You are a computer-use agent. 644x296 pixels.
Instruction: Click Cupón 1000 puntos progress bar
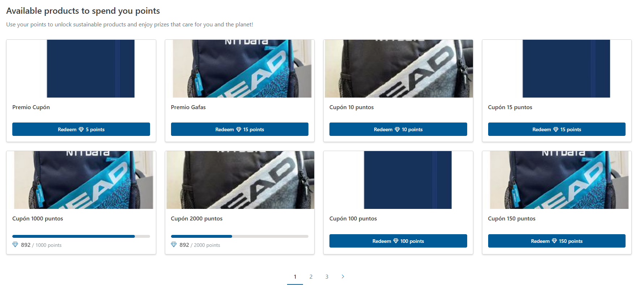pyautogui.click(x=81, y=236)
